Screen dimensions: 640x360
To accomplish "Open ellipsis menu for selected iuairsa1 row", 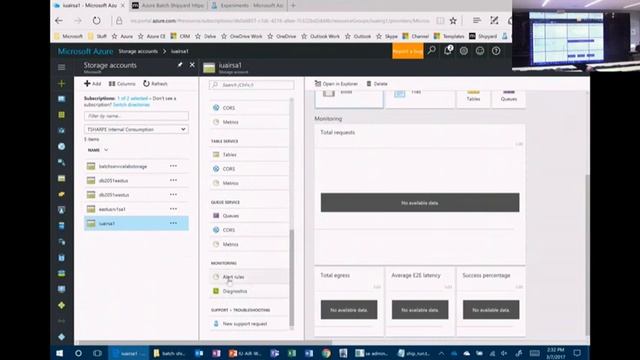I will 173,223.
